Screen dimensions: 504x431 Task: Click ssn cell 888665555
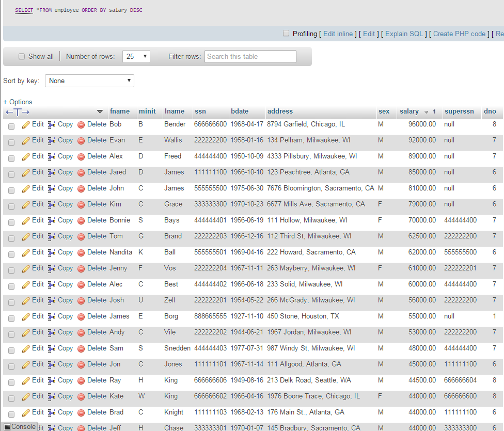click(x=210, y=316)
